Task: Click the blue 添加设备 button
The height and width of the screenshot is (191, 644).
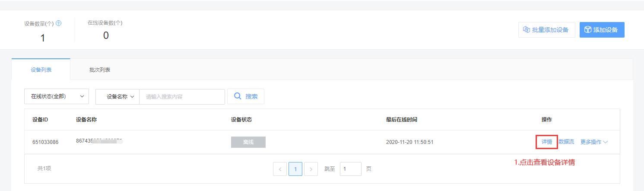Action: point(602,30)
